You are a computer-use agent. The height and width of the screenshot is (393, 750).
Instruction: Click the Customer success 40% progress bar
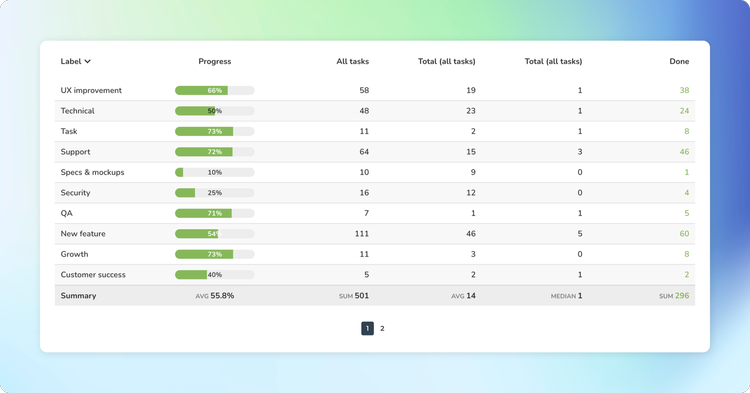point(215,274)
